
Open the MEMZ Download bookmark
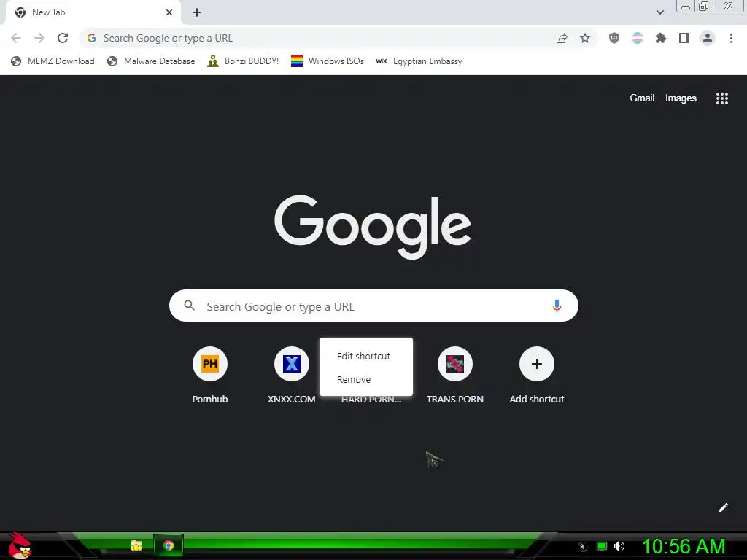53,61
